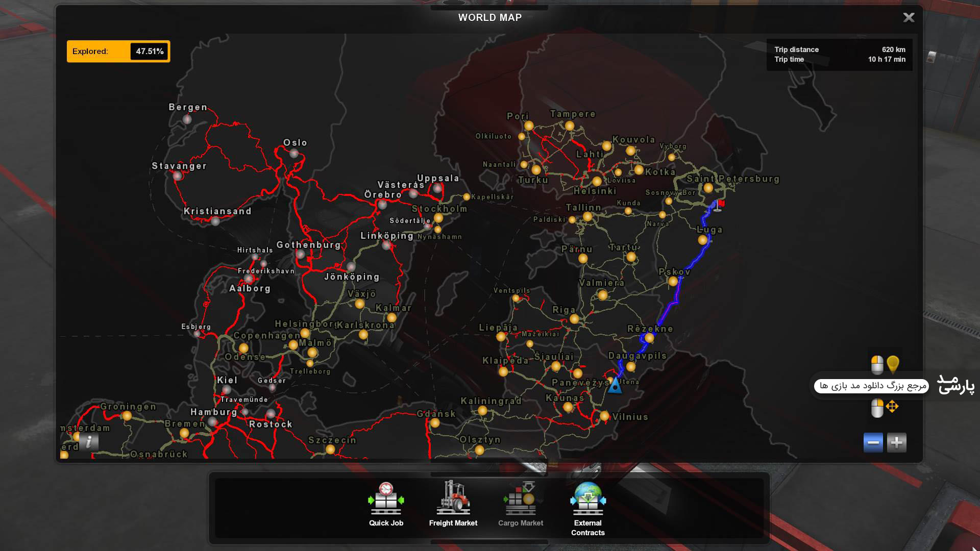980x551 pixels.
Task: Select the Tartu city marker
Action: point(631,257)
